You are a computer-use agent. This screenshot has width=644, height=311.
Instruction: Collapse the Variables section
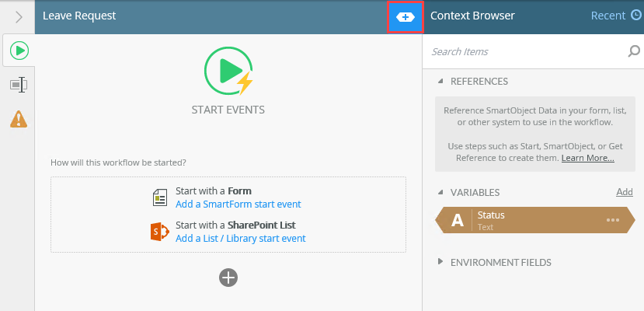pyautogui.click(x=440, y=192)
